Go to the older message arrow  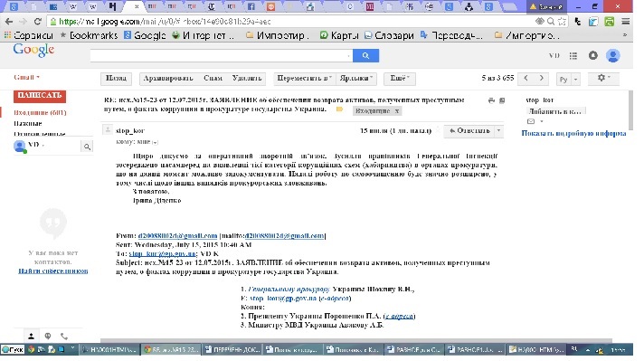coord(541,78)
